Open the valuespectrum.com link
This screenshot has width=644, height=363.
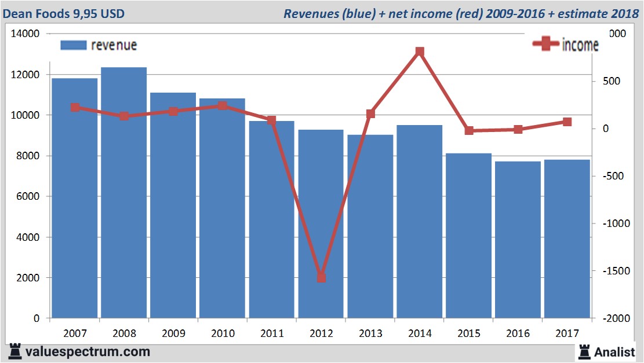point(88,351)
